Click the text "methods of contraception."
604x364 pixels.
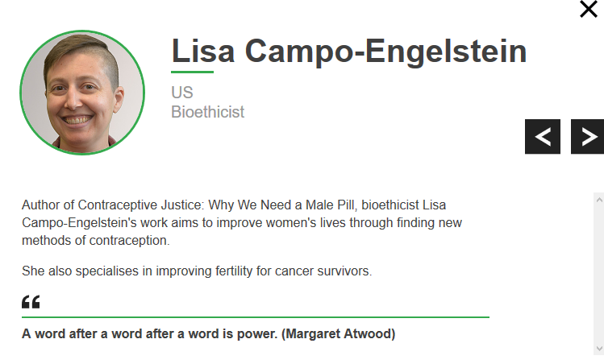(96, 240)
